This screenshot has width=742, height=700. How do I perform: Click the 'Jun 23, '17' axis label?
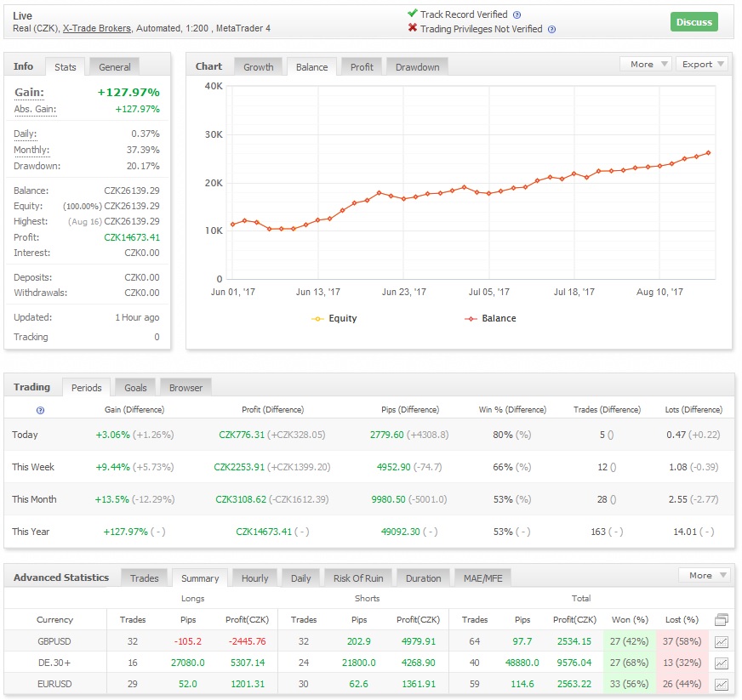click(404, 292)
